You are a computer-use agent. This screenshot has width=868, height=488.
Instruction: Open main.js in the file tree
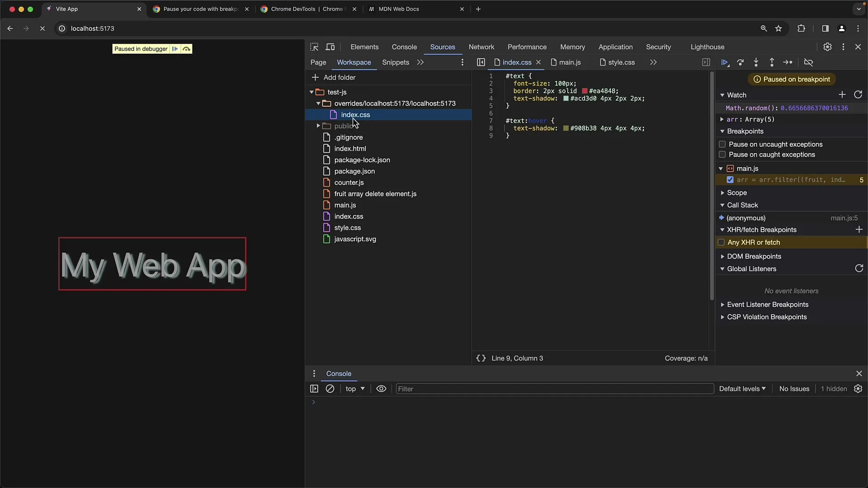coord(345,205)
